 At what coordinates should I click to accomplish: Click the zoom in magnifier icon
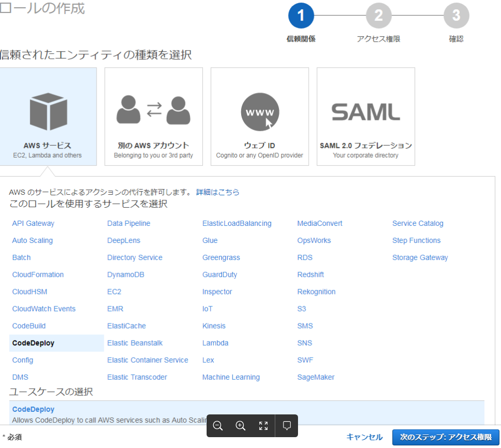click(240, 426)
